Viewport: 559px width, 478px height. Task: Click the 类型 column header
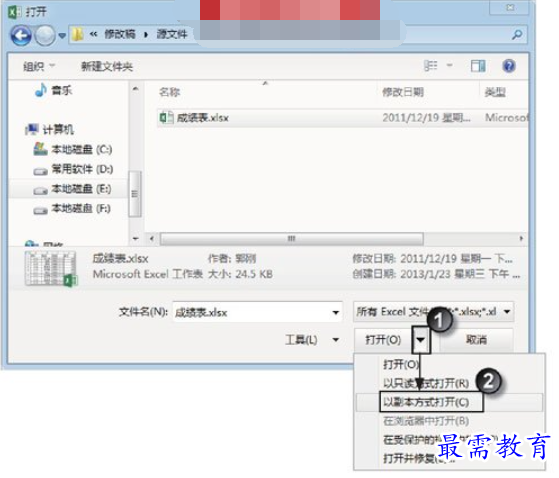pyautogui.click(x=495, y=93)
